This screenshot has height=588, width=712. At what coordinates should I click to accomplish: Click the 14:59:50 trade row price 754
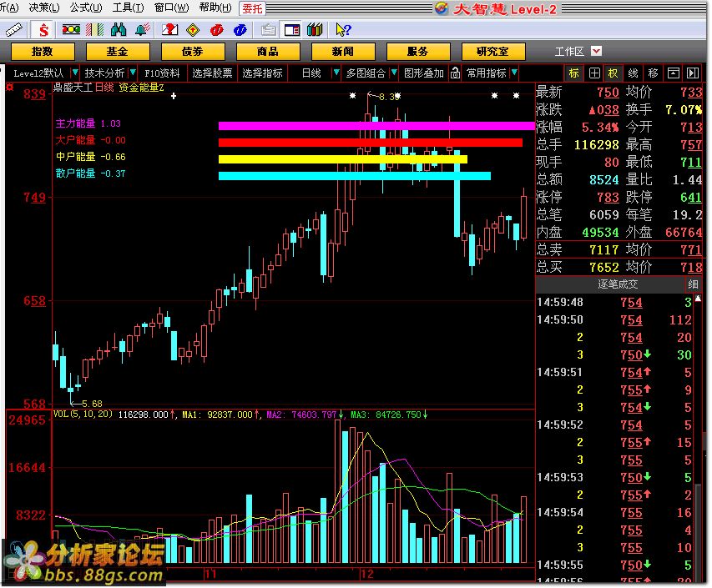click(x=631, y=320)
